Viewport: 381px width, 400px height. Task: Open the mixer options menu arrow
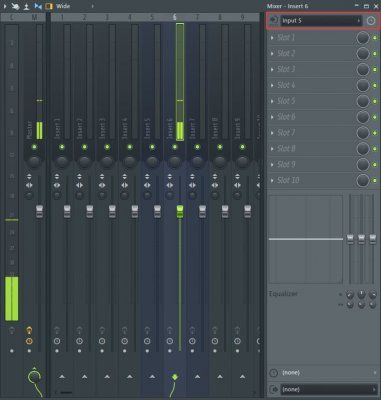[x=5, y=6]
